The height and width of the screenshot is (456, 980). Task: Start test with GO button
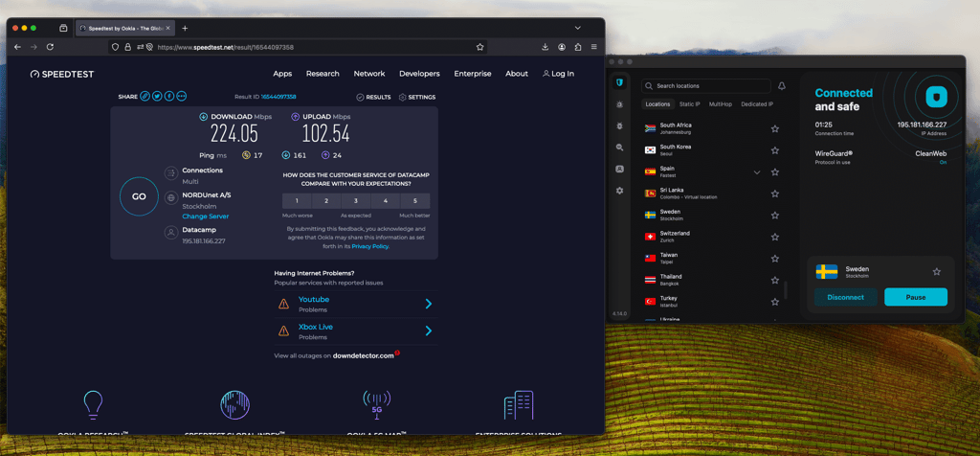[x=139, y=196]
